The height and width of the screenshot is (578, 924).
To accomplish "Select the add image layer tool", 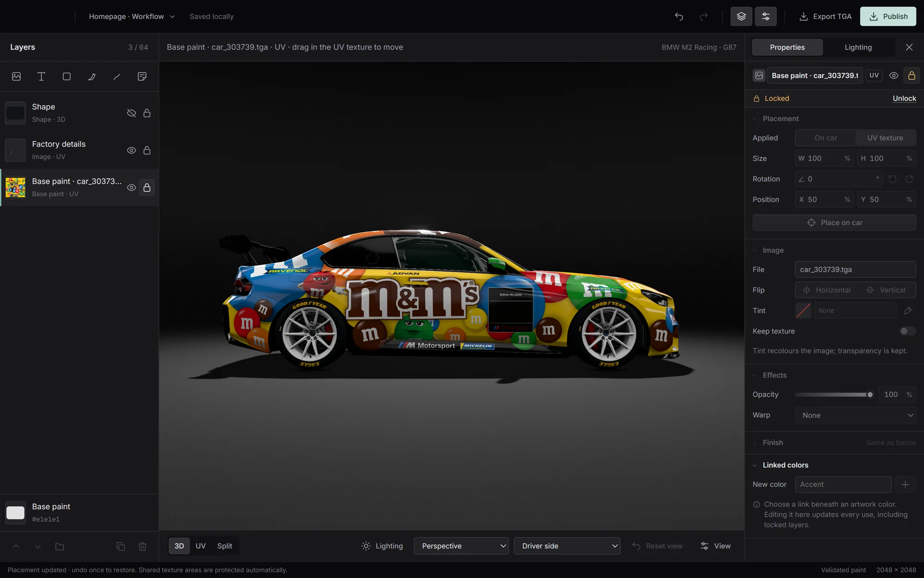I will point(16,76).
